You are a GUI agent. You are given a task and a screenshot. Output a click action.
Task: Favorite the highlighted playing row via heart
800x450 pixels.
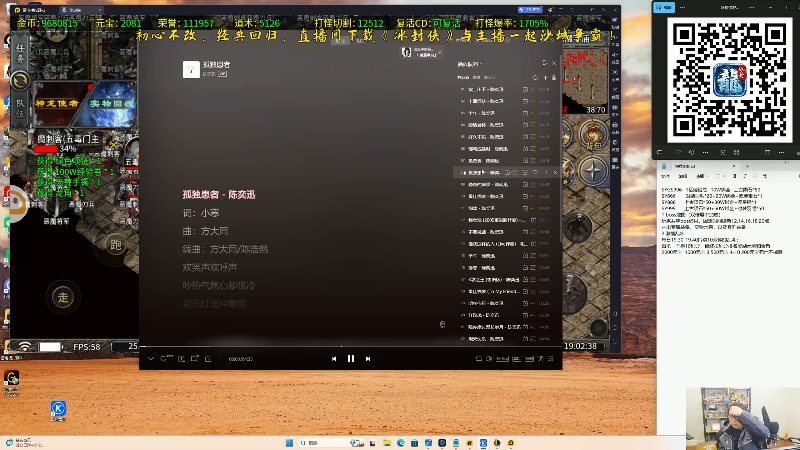tap(535, 172)
